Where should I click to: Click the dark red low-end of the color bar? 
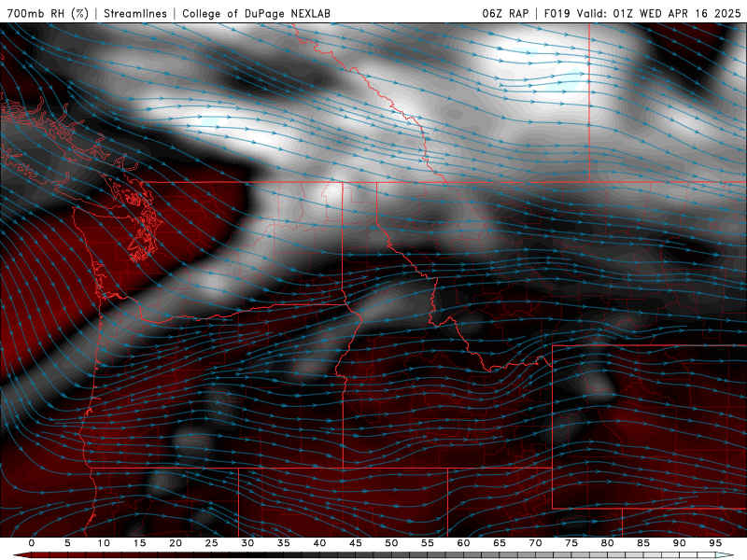coord(21,555)
